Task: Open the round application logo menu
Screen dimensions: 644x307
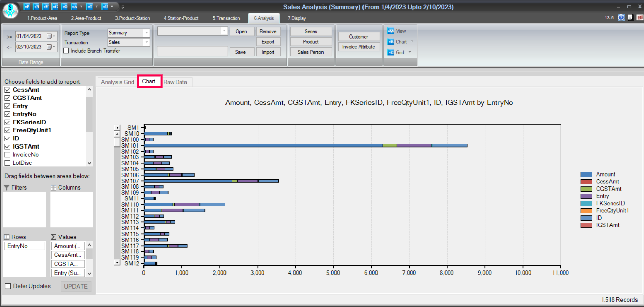Action: coord(10,11)
